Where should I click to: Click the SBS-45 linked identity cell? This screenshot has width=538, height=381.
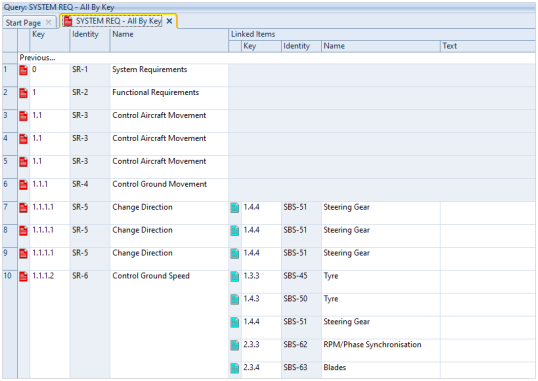(301, 281)
